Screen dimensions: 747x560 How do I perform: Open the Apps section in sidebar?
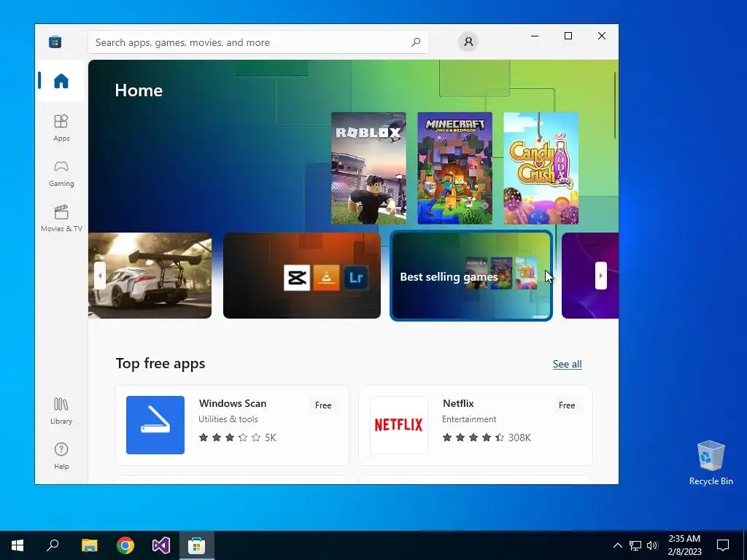point(61,128)
